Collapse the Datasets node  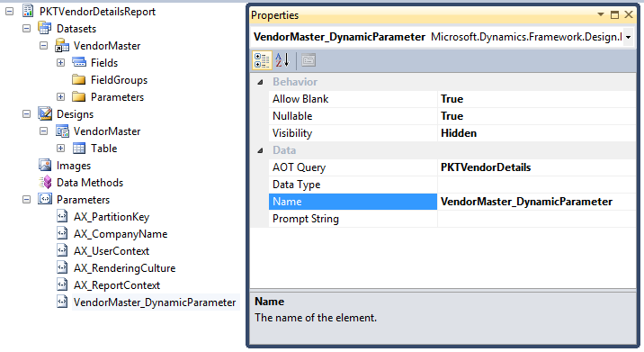coord(27,29)
